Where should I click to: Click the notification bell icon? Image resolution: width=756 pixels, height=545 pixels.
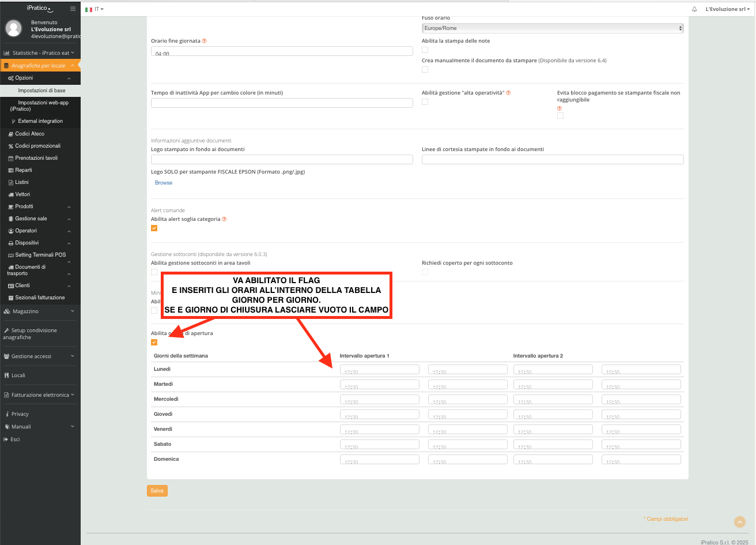[694, 9]
